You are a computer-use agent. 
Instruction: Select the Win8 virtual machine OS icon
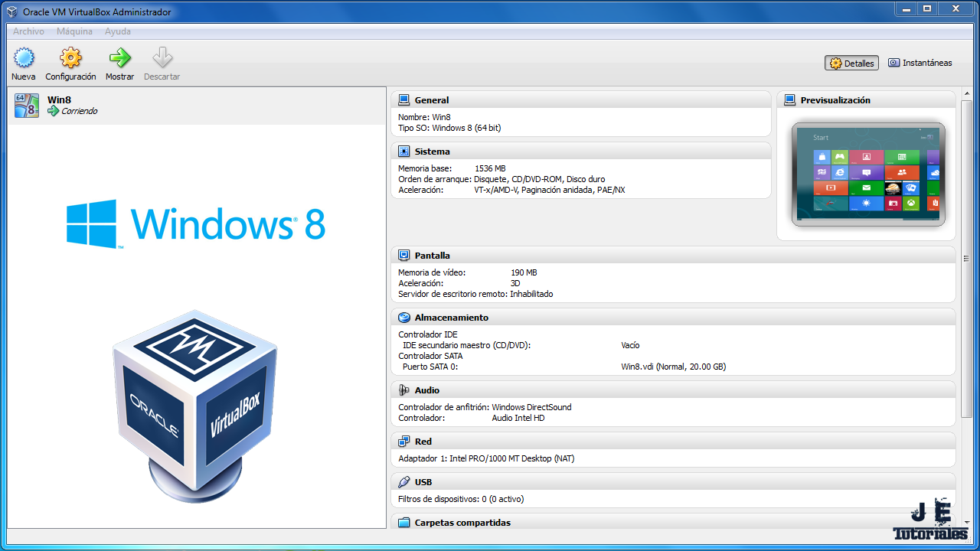click(x=27, y=106)
